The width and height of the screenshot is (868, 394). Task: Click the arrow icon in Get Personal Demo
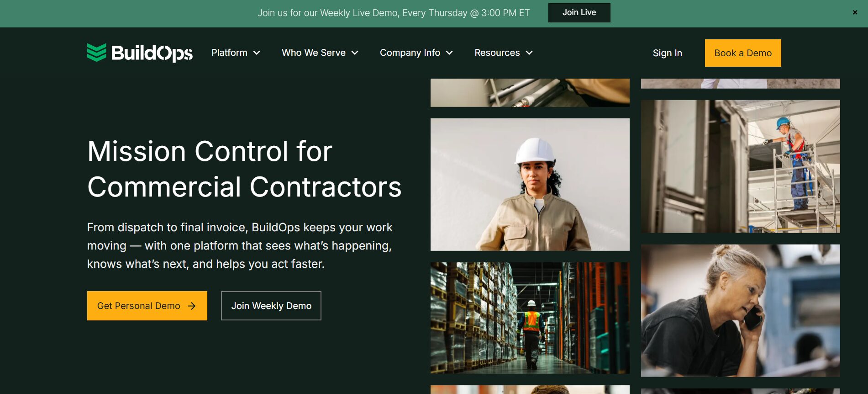tap(192, 306)
